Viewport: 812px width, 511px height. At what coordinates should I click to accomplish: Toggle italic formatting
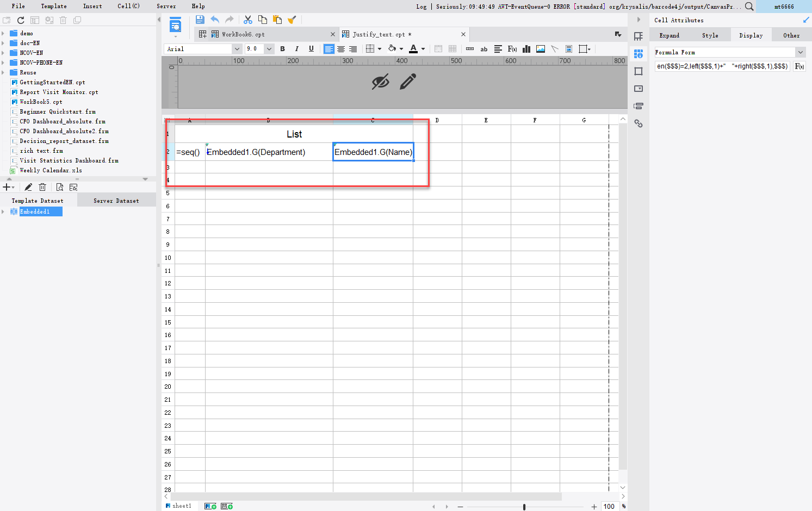coord(296,49)
